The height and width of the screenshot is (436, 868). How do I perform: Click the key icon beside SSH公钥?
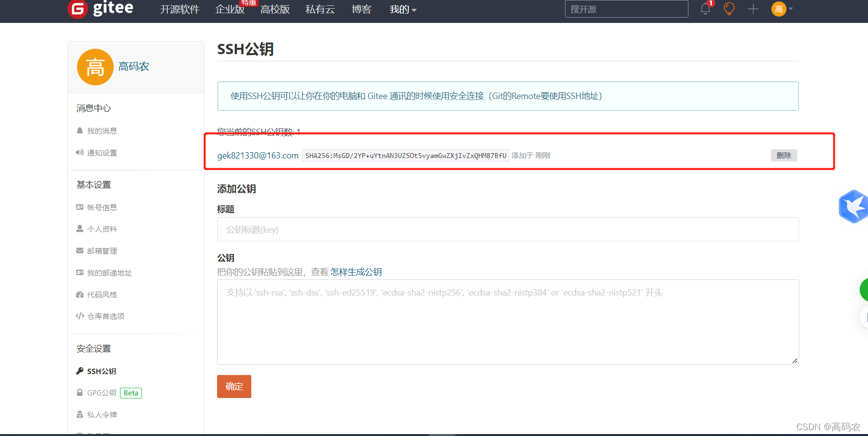tap(80, 371)
